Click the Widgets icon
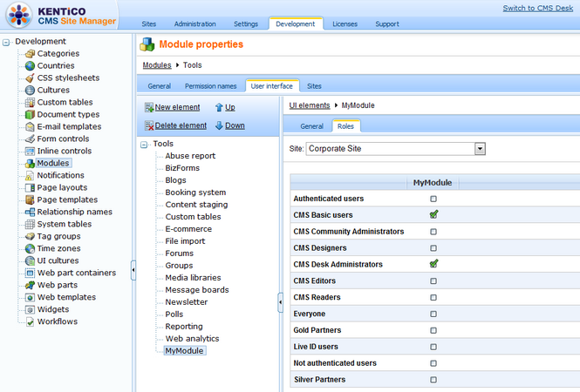The width and height of the screenshot is (580, 392). (30, 309)
